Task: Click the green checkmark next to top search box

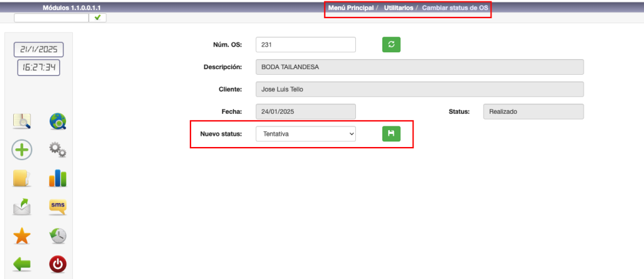Action: (x=98, y=18)
